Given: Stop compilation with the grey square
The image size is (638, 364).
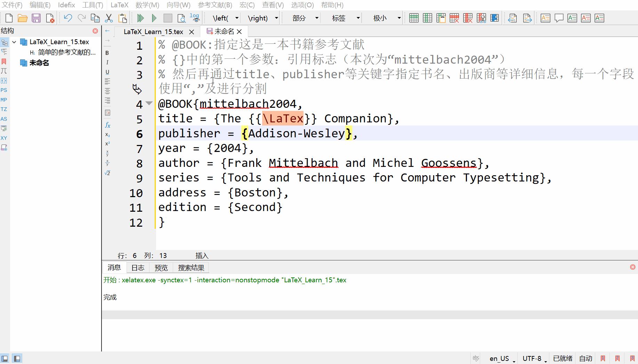Looking at the screenshot, I should pos(168,18).
